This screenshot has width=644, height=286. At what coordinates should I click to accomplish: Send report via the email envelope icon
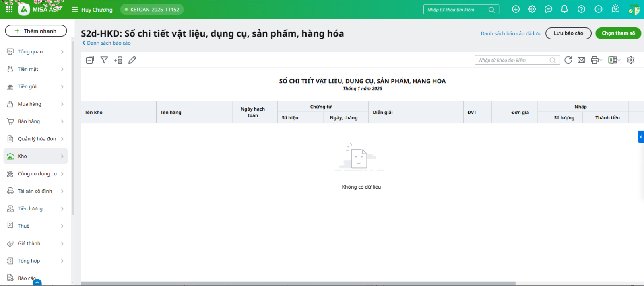pyautogui.click(x=581, y=60)
